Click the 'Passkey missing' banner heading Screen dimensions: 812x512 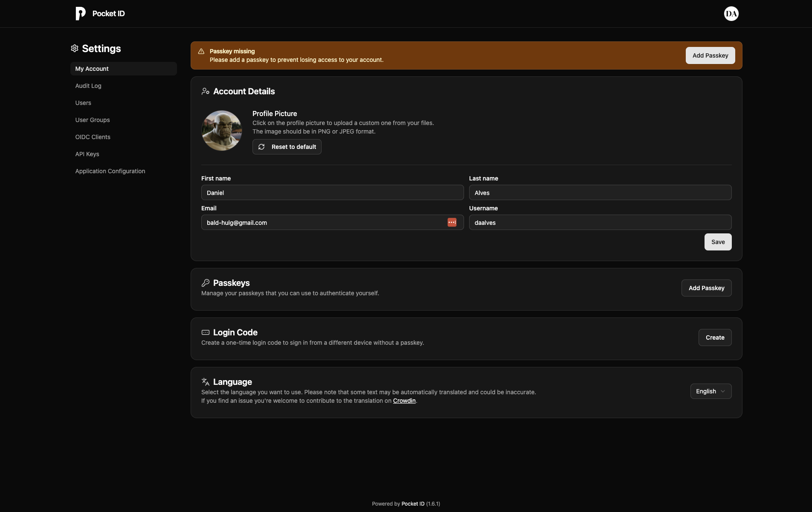232,51
